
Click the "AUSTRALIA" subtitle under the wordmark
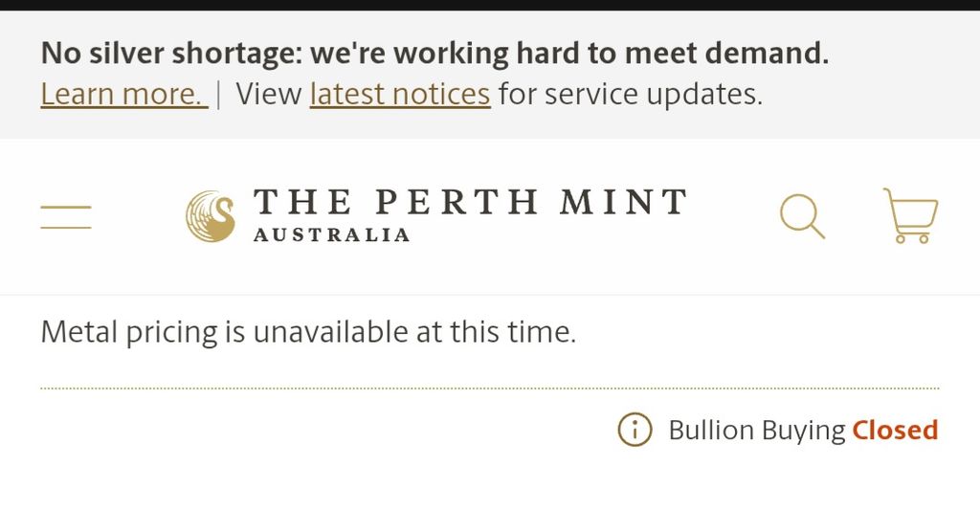[331, 234]
